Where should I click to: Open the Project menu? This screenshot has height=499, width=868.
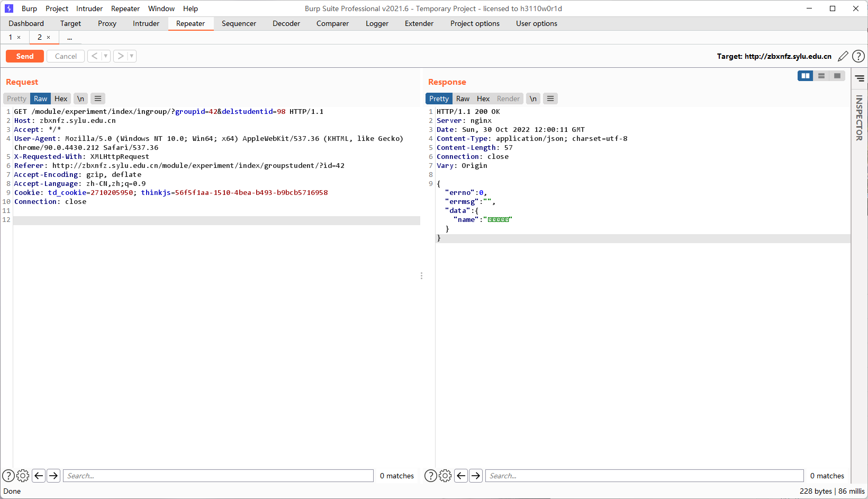[x=57, y=8]
